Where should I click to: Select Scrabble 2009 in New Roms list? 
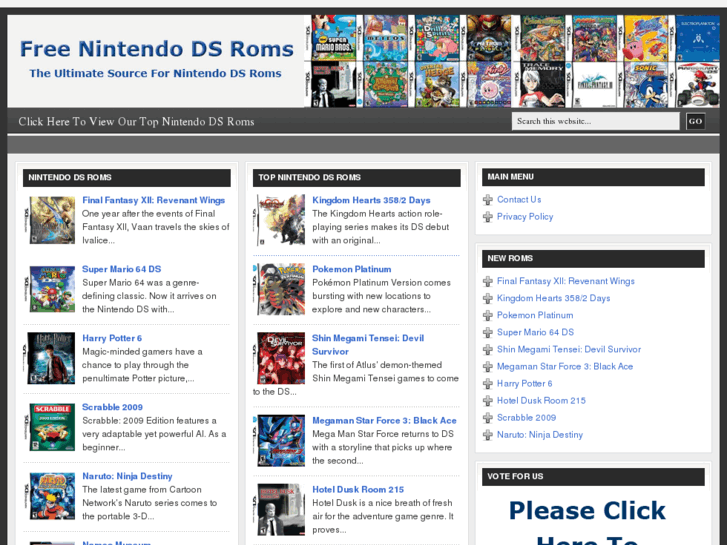(x=526, y=417)
